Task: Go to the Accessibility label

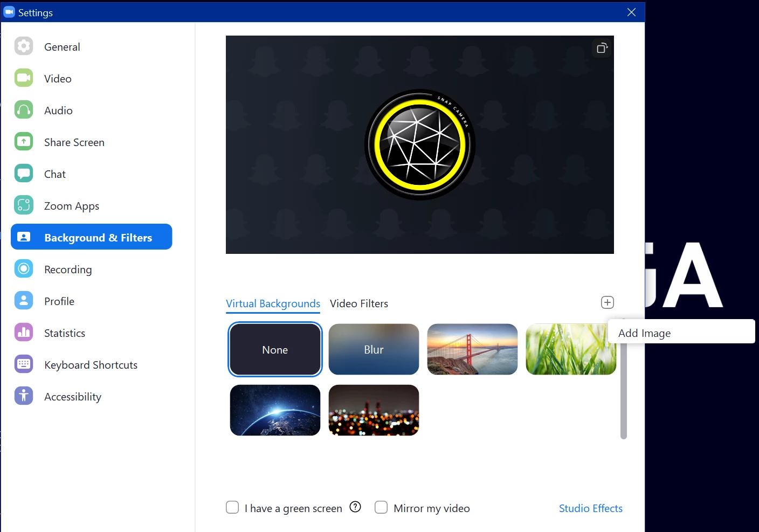Action: [x=73, y=397]
